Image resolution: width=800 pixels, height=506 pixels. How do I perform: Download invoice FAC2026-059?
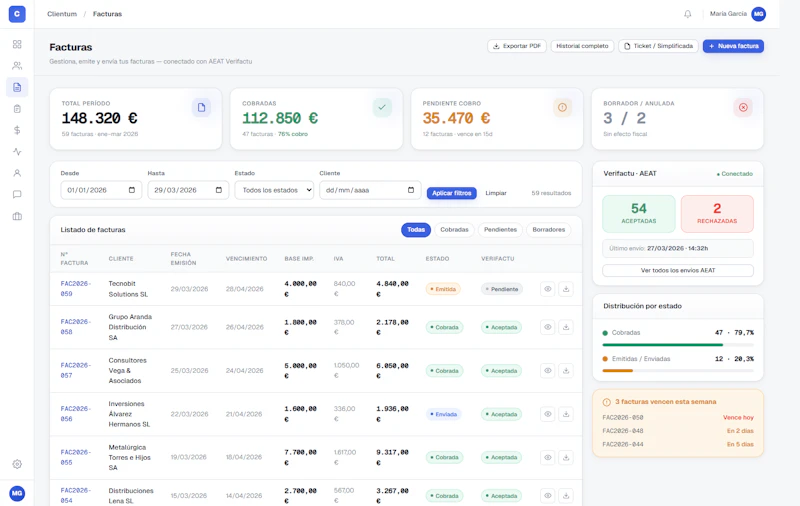pyautogui.click(x=566, y=289)
